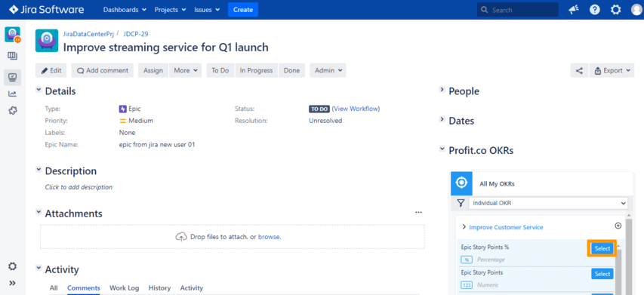Viewport: 644px width, 295px height.
Task: Open the board icon in sidebar
Action: [12, 57]
